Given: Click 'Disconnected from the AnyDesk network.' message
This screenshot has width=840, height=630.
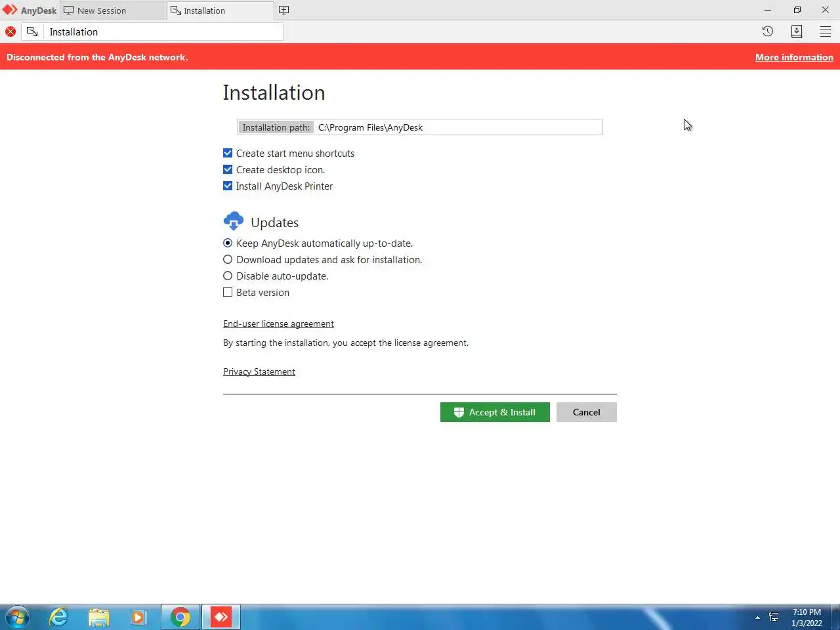Looking at the screenshot, I should pos(97,57).
